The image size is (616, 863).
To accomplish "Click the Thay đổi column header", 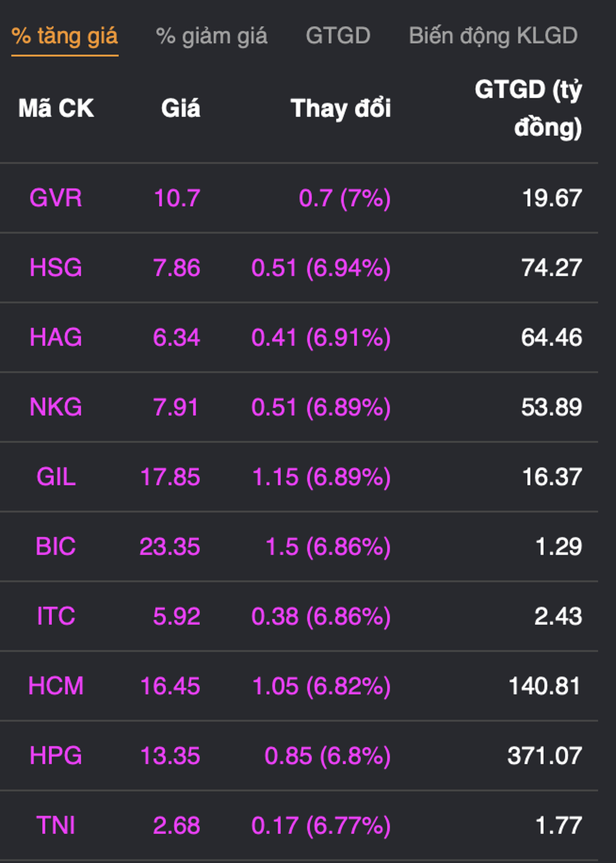I will [341, 109].
